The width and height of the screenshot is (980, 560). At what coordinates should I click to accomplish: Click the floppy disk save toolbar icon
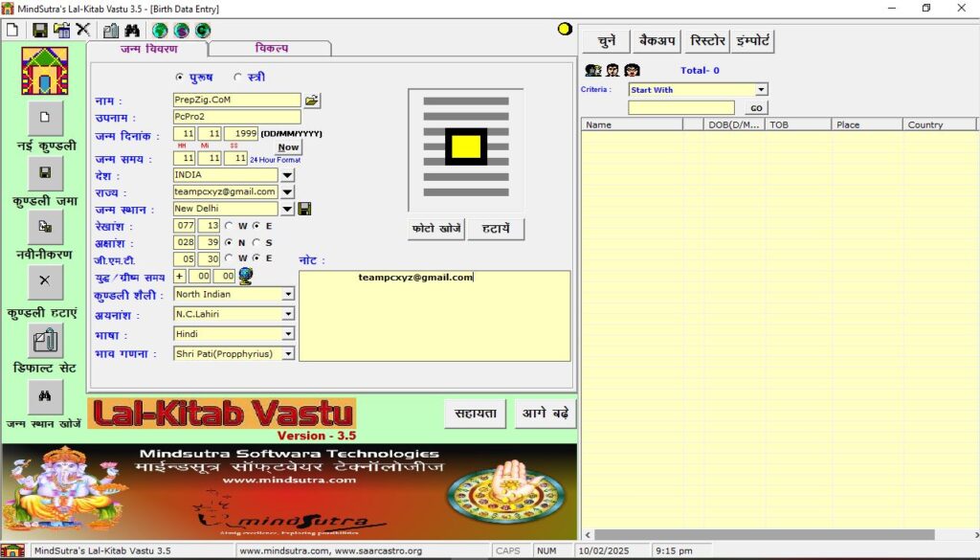click(40, 30)
